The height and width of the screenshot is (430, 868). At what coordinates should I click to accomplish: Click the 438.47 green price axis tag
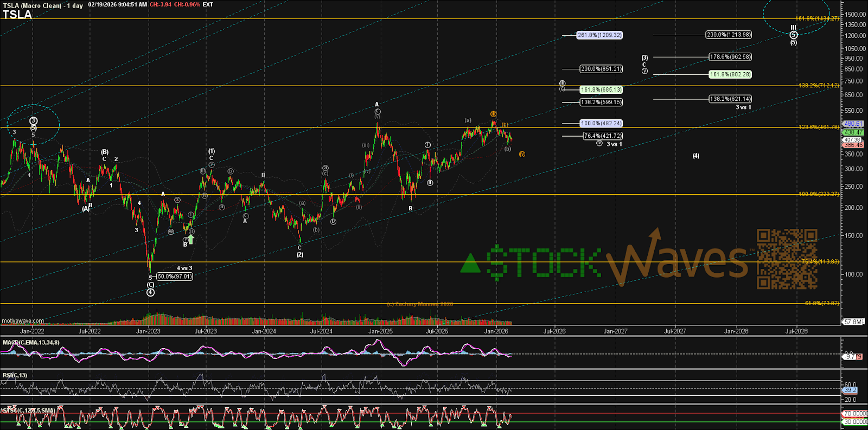point(853,132)
